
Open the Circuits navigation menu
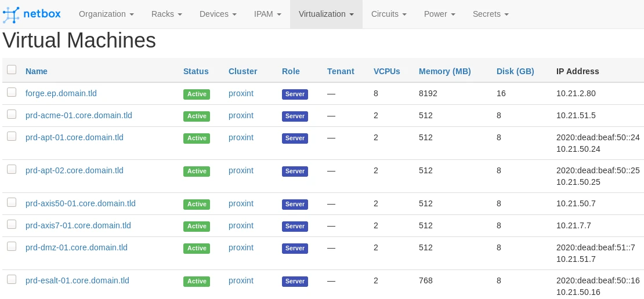click(x=388, y=14)
